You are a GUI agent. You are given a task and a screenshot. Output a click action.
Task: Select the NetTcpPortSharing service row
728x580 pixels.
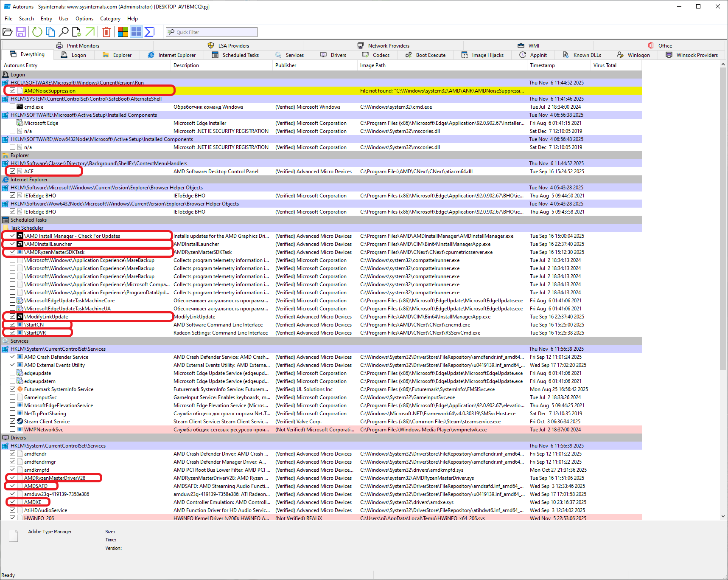(322, 414)
